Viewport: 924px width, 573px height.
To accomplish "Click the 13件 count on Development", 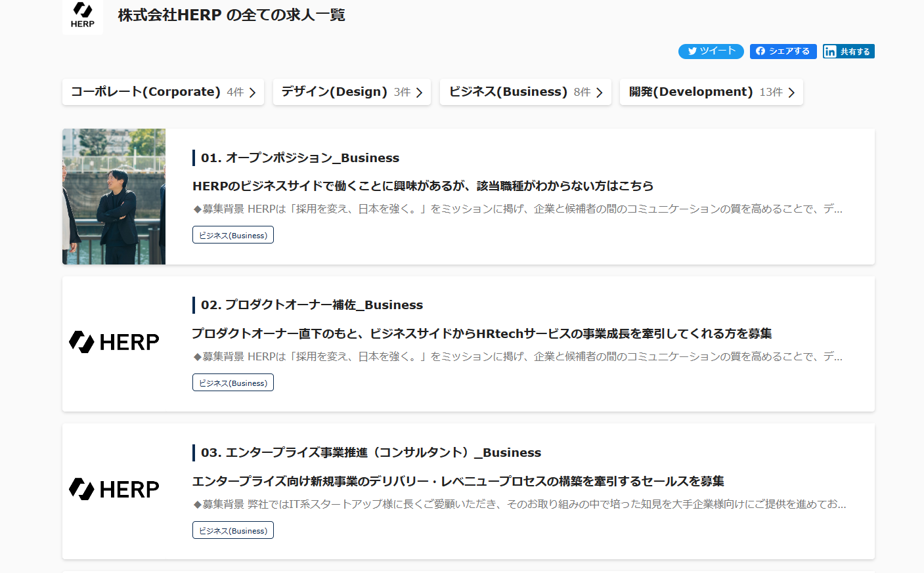I will click(x=771, y=93).
